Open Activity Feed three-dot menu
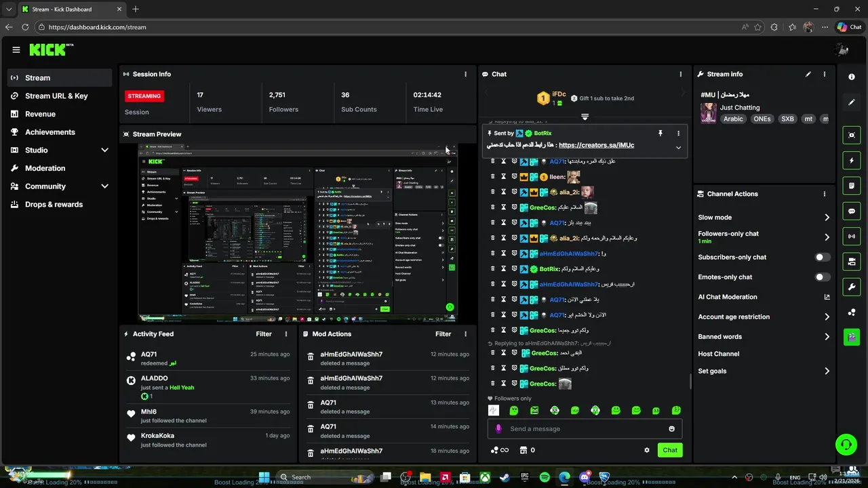Image resolution: width=868 pixels, height=488 pixels. [286, 333]
